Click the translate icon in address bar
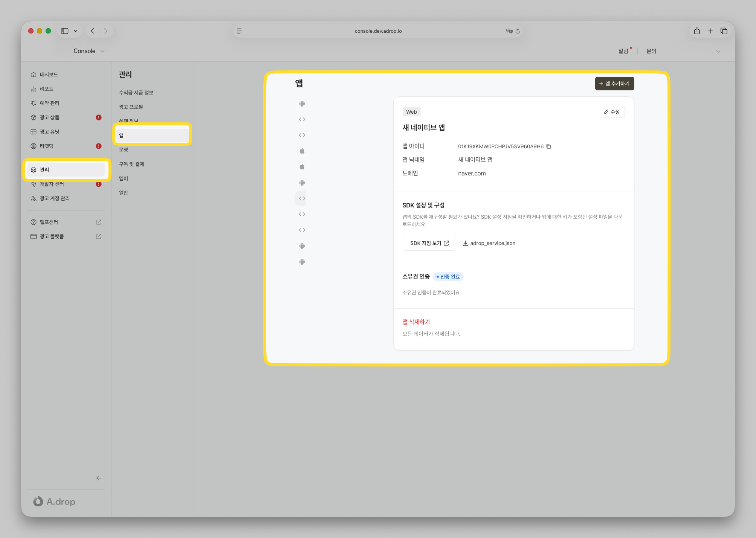This screenshot has width=756, height=538. tap(509, 31)
